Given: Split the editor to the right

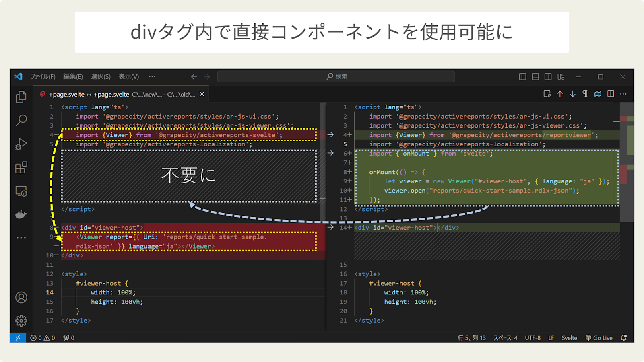Looking at the screenshot, I should click(x=611, y=94).
